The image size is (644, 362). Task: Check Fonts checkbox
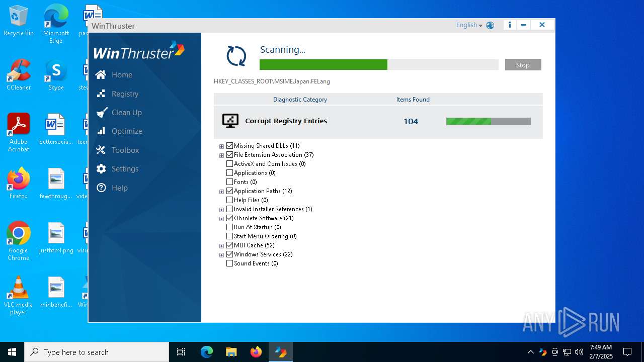[229, 182]
